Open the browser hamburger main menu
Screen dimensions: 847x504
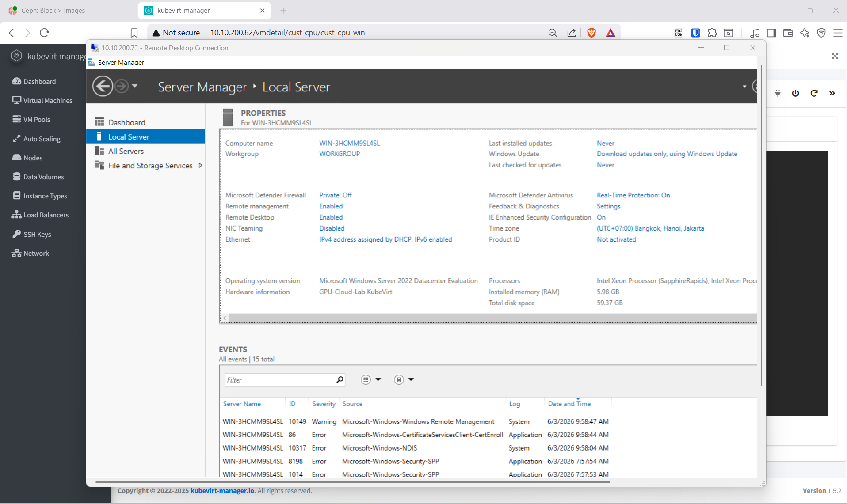(838, 33)
